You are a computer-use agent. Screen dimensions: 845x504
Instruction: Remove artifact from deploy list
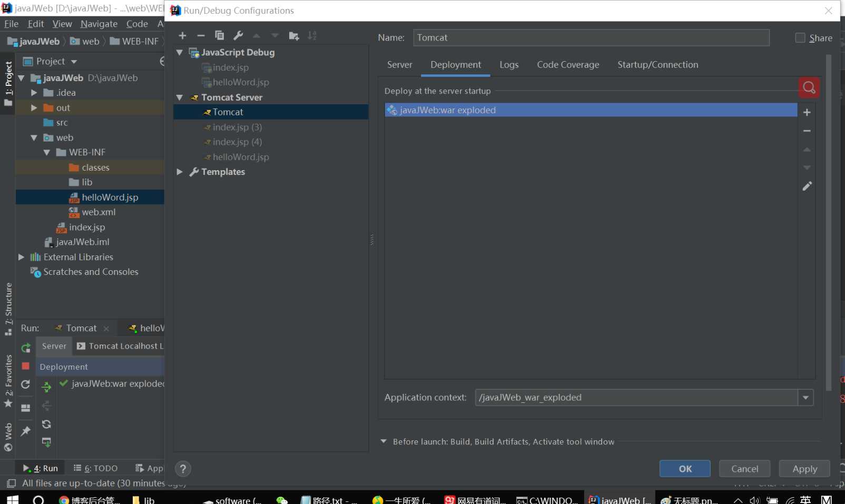807,131
